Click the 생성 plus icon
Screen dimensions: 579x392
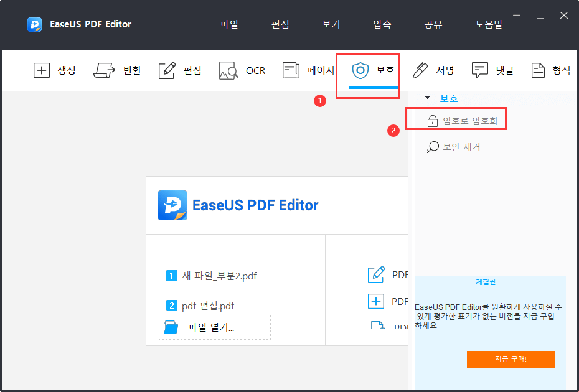click(42, 70)
